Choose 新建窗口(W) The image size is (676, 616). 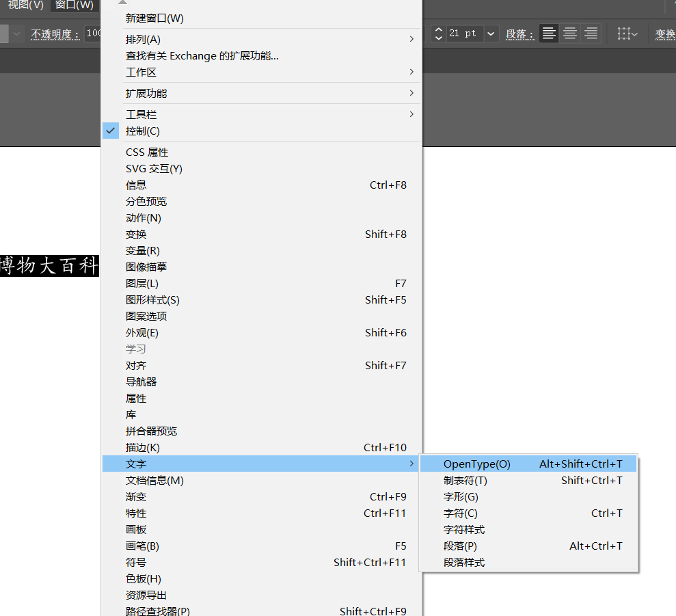(x=261, y=18)
